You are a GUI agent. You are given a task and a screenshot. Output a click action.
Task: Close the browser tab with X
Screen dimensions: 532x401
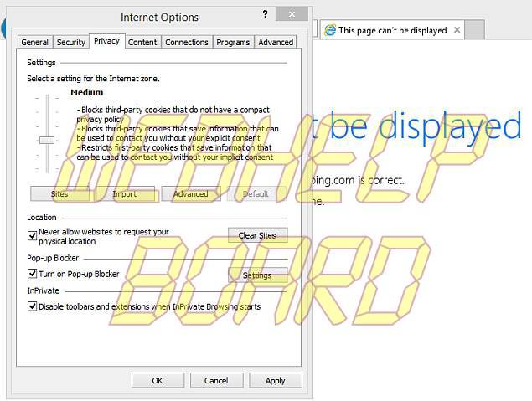pyautogui.click(x=457, y=30)
